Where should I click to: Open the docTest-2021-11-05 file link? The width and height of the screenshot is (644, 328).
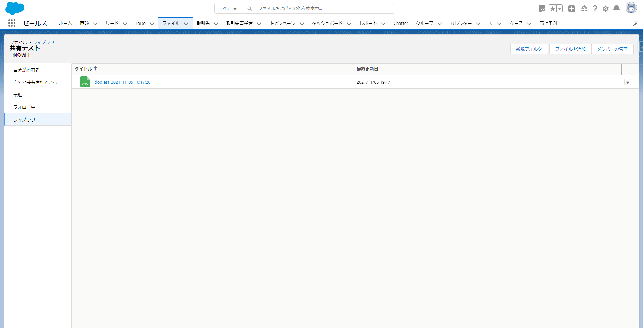pos(122,82)
